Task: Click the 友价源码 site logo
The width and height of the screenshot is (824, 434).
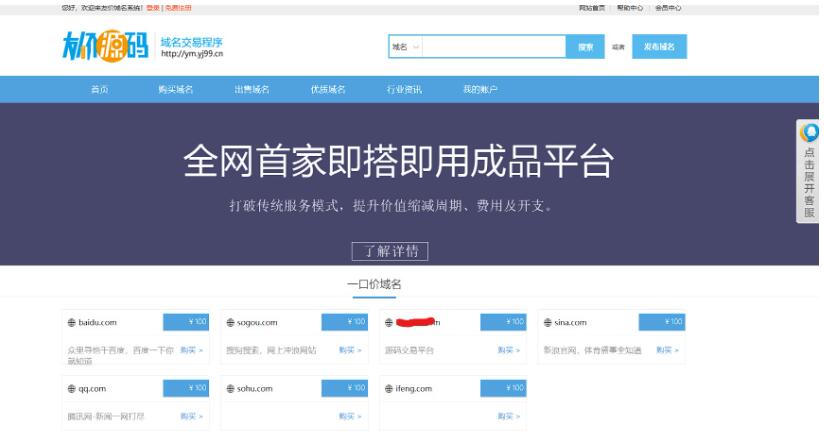Action: [105, 46]
